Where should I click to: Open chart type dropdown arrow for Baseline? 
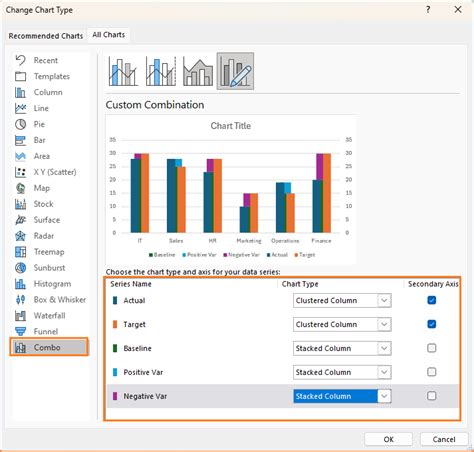[384, 348]
